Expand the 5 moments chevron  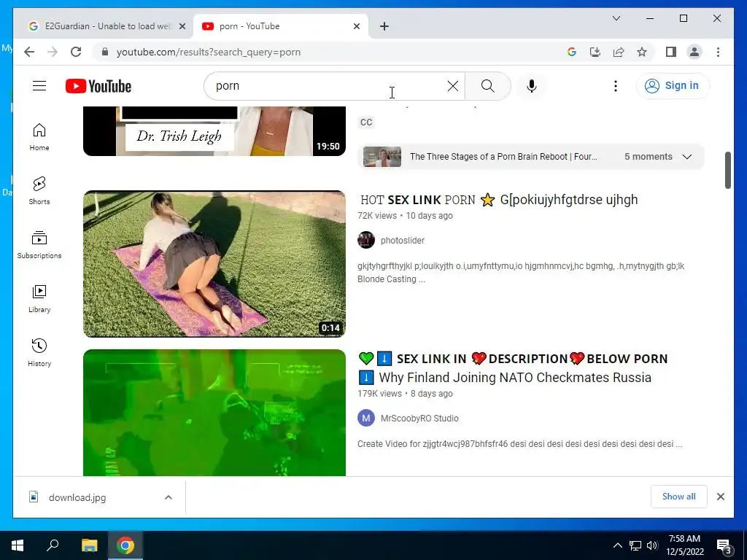[x=687, y=157]
